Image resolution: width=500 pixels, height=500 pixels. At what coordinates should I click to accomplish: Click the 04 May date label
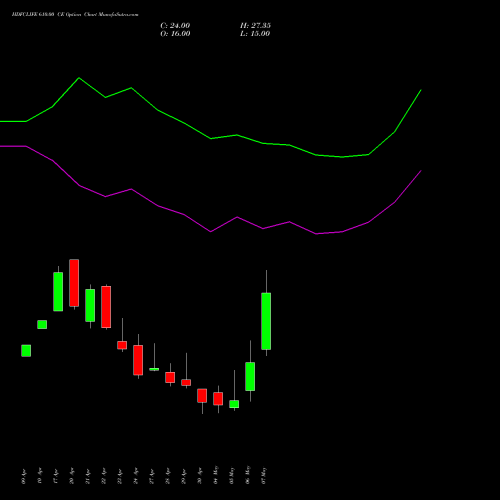point(216,475)
